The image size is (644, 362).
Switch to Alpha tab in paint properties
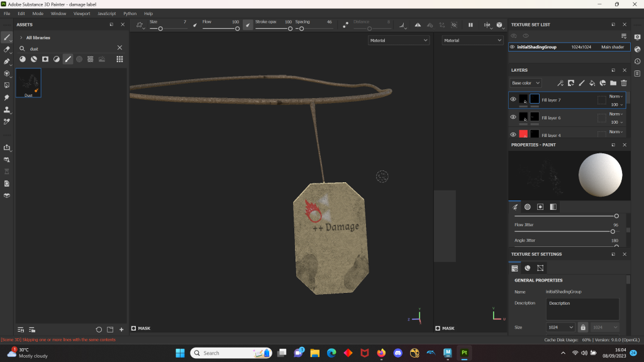[528, 207]
